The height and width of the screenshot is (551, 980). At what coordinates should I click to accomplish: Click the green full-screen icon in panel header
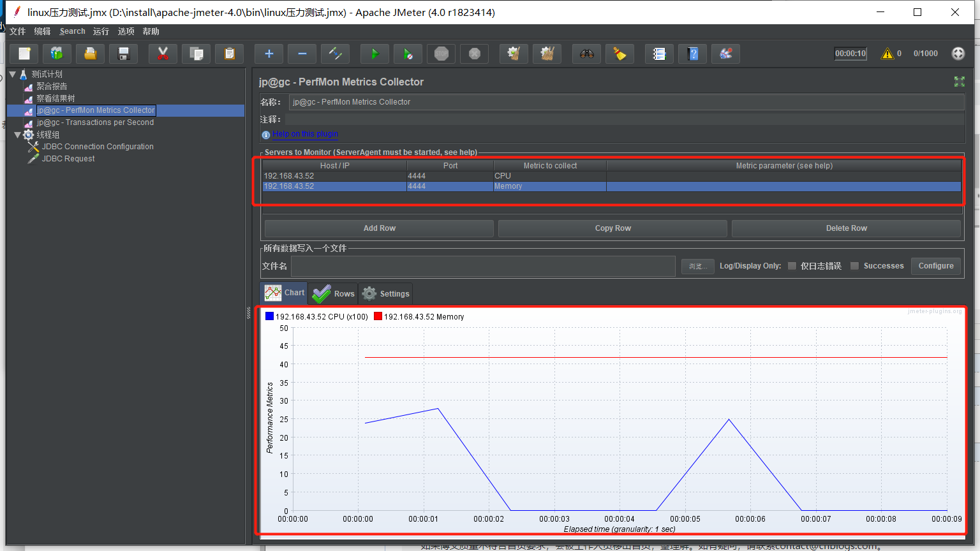tap(959, 82)
